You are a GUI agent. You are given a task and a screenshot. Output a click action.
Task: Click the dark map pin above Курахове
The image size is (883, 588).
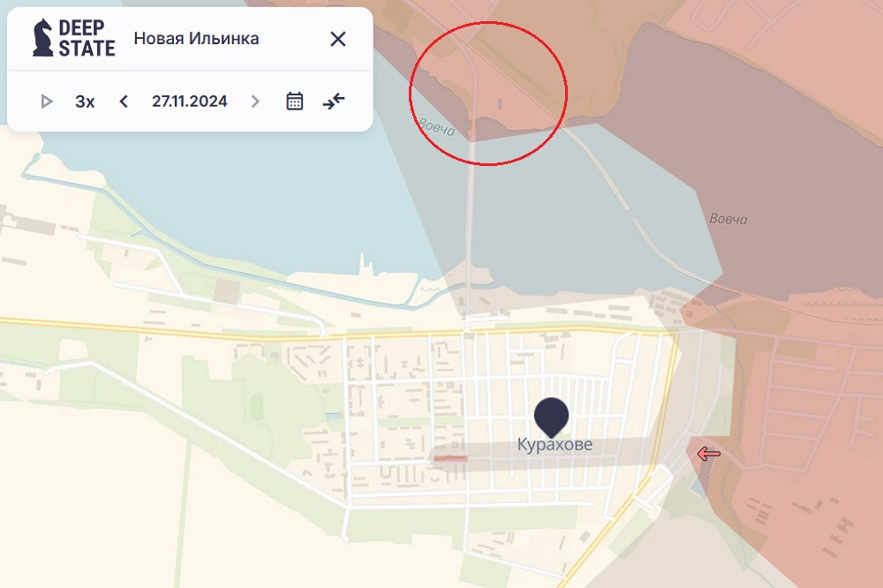(552, 415)
